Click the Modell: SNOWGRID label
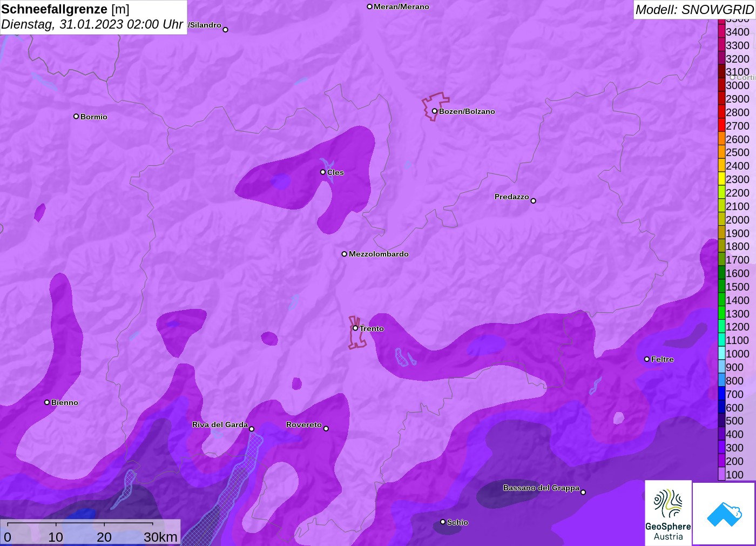The image size is (756, 546). point(694,10)
